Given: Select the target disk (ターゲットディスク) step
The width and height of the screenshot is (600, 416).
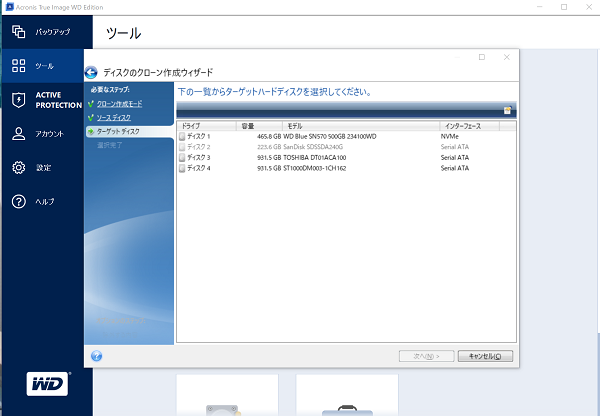Looking at the screenshot, I should [118, 131].
